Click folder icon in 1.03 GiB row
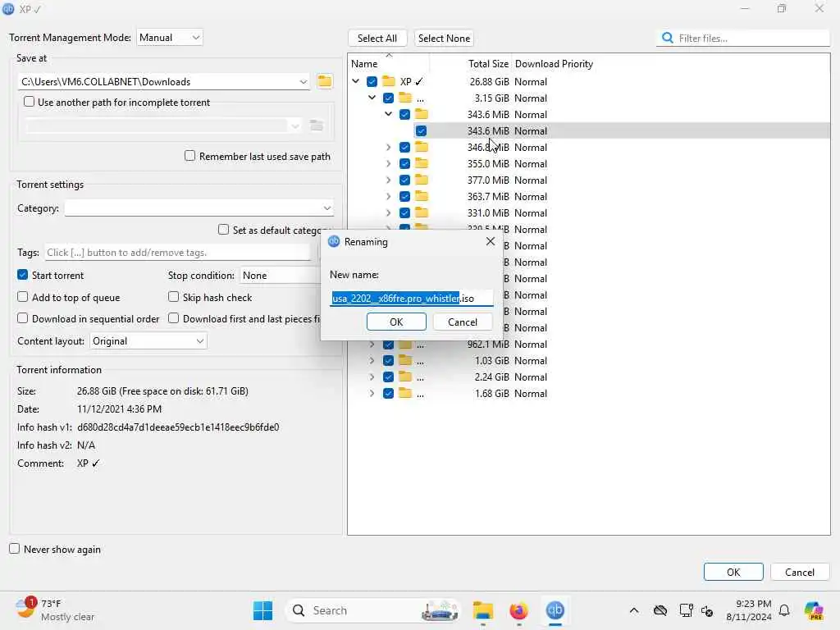 pyautogui.click(x=405, y=361)
